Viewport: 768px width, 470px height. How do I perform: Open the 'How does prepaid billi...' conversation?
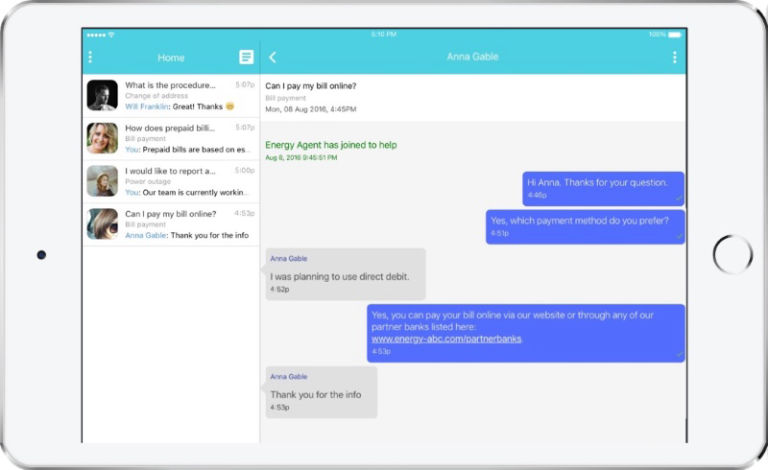click(x=171, y=139)
